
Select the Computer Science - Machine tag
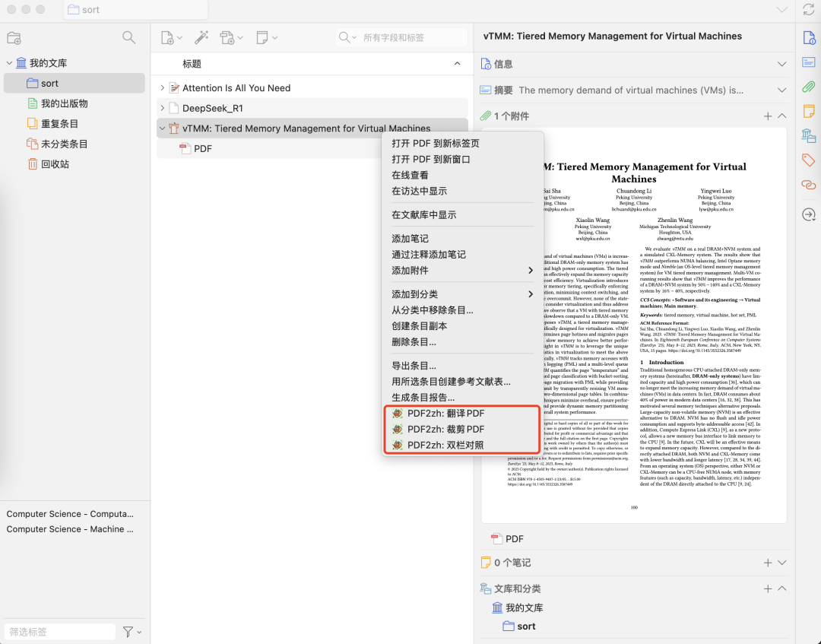pyautogui.click(x=70, y=528)
